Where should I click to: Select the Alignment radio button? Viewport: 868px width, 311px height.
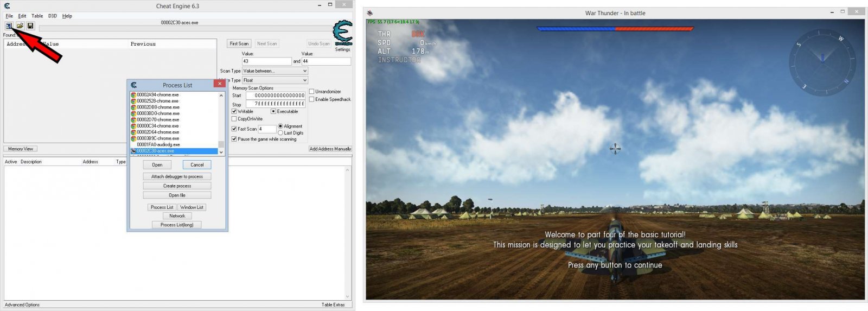[280, 126]
